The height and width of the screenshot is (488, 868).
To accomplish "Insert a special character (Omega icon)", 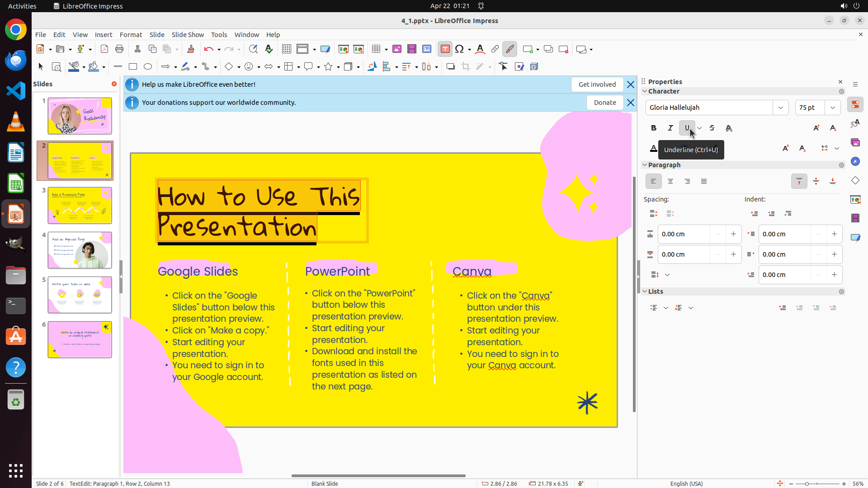I will tap(459, 49).
